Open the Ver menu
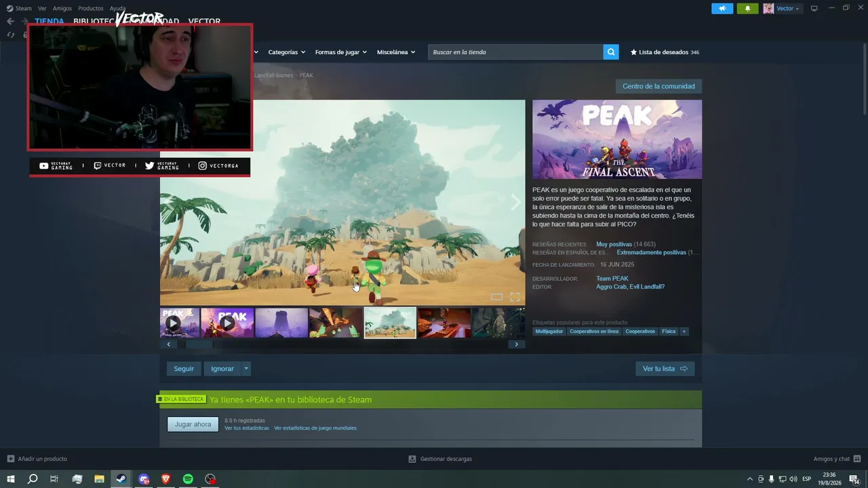 pos(42,8)
